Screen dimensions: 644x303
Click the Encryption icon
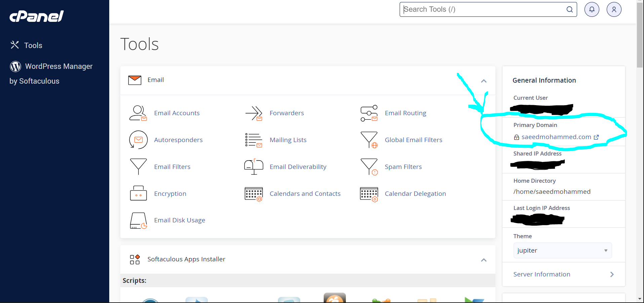(x=138, y=193)
